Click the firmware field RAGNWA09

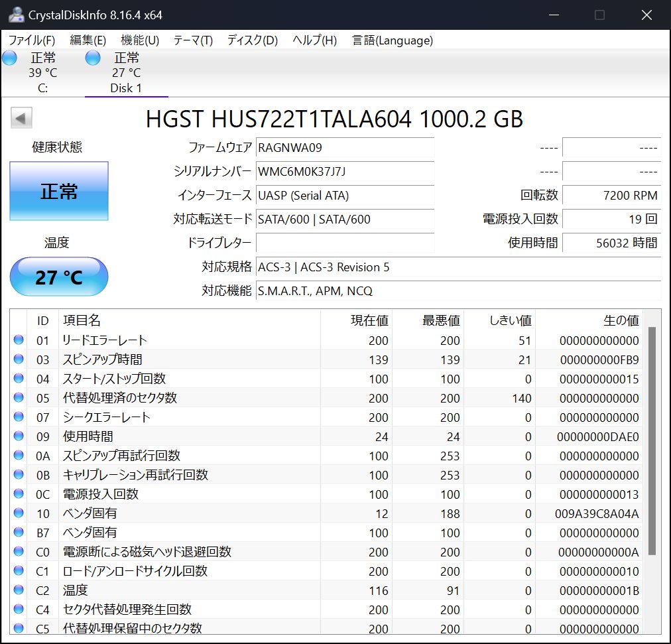pyautogui.click(x=345, y=148)
